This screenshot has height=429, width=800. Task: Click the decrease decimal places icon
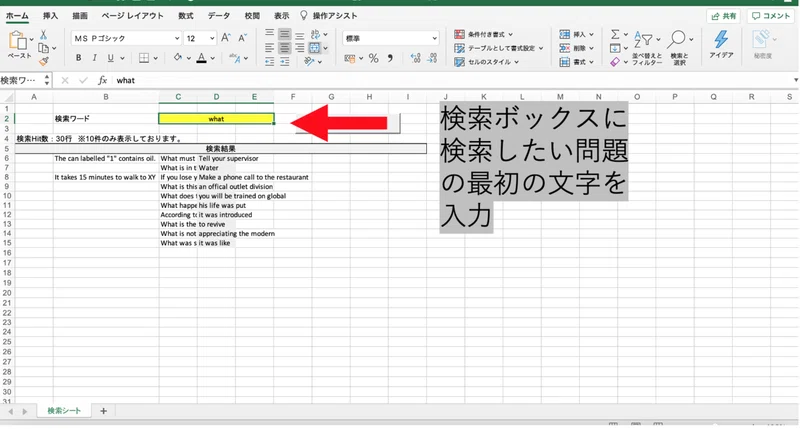click(432, 58)
